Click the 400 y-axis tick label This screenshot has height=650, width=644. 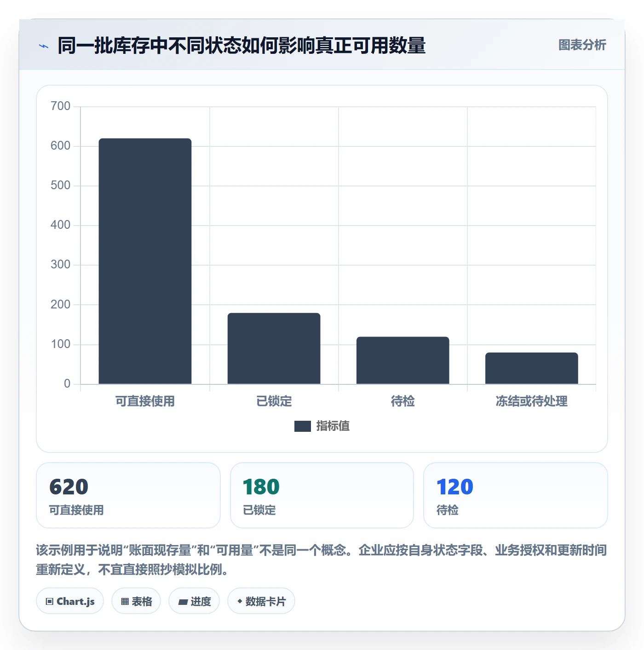coord(61,225)
